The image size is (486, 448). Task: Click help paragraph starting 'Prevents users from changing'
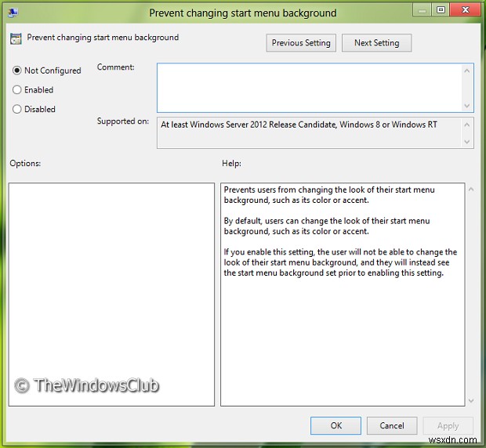click(329, 195)
